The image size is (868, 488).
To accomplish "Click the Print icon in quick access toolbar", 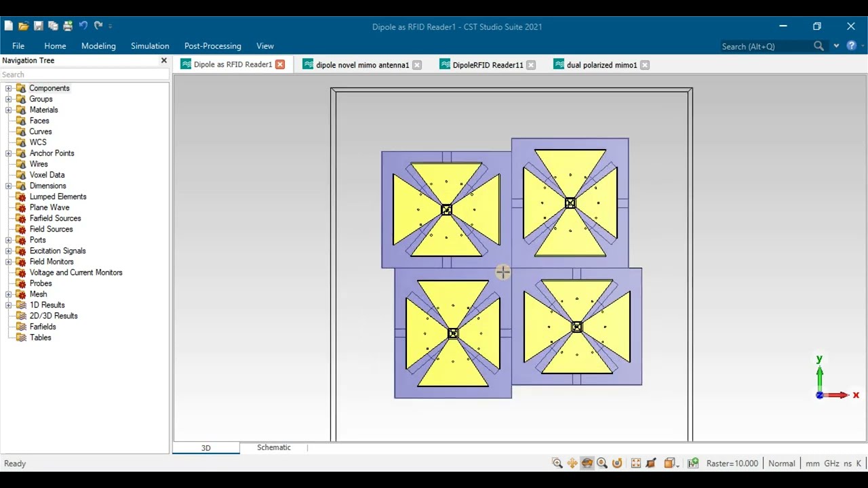I will pos(68,26).
